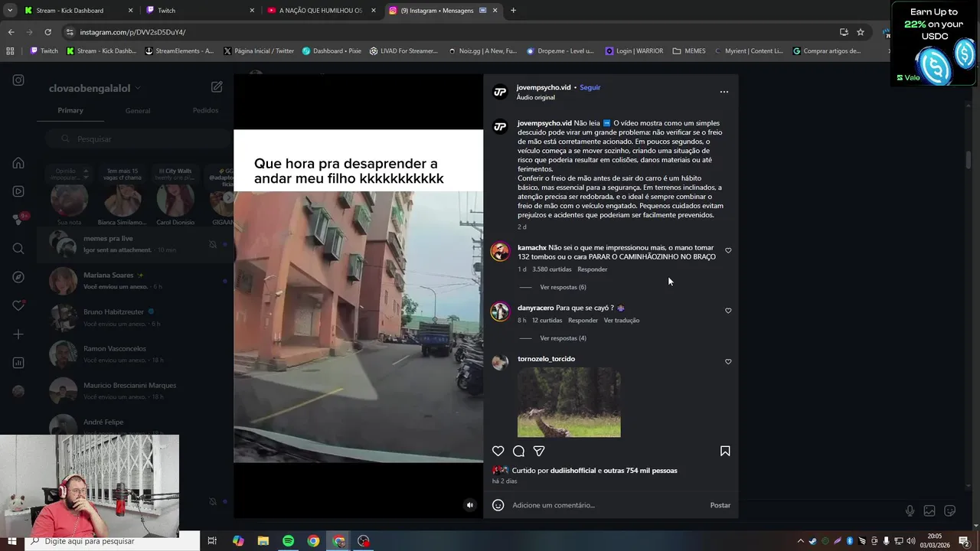Screen dimensions: 980x551
Task: Click the instagram.com address bar
Action: (444, 32)
